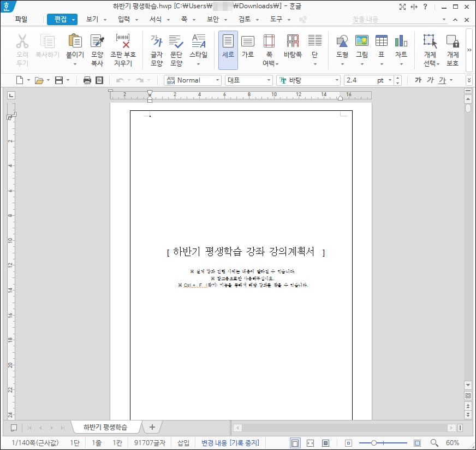This screenshot has height=450, width=476.
Task: Expand the Shape (도형) dropdown arrow
Action: (x=342, y=64)
